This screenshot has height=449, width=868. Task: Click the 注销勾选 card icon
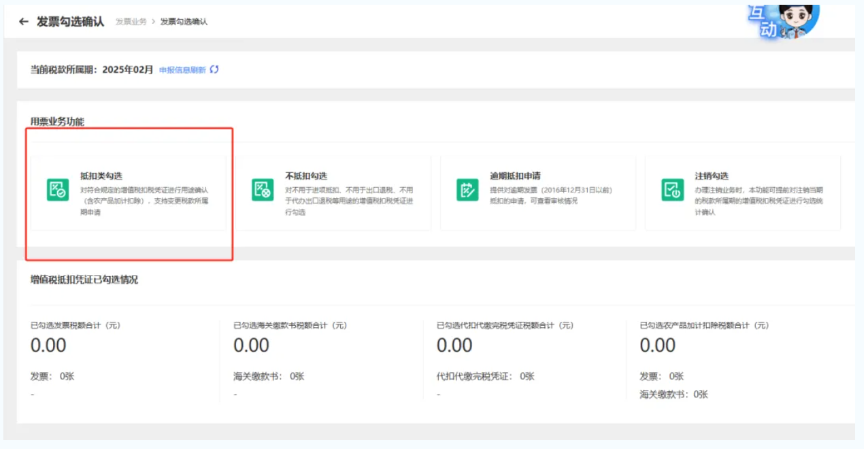coord(672,190)
